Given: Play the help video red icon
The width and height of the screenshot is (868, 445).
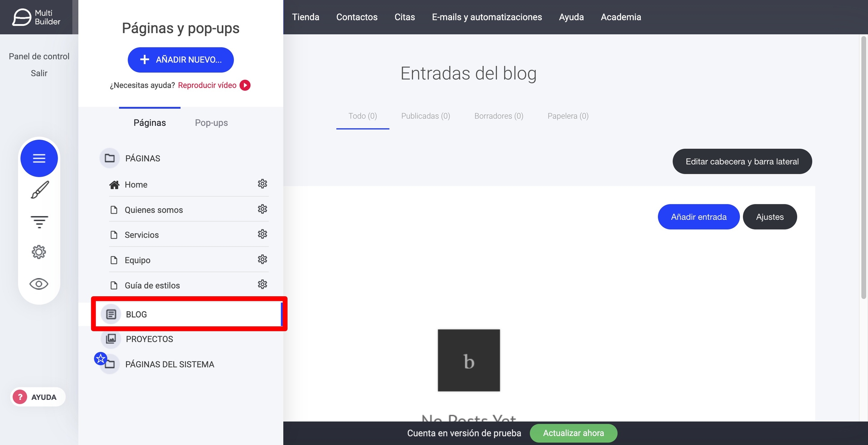Looking at the screenshot, I should 245,85.
